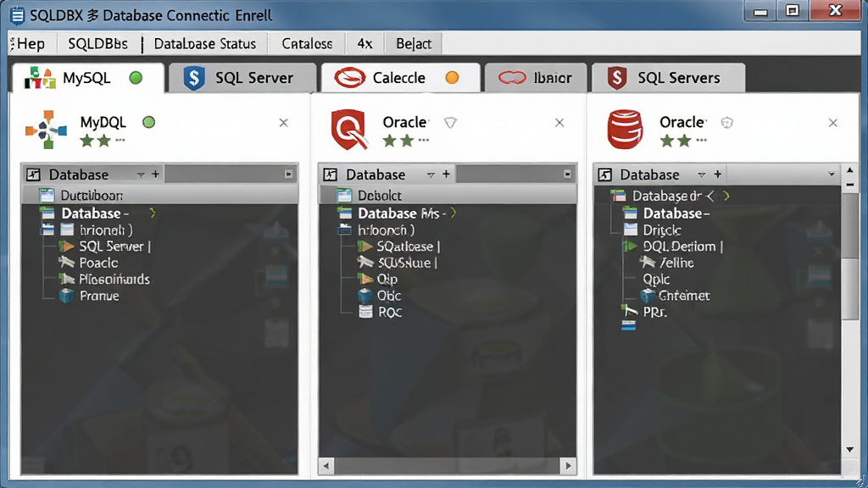Add a database with plus in MyDQL panel
Screen dimensions: 868x488
[x=156, y=175]
